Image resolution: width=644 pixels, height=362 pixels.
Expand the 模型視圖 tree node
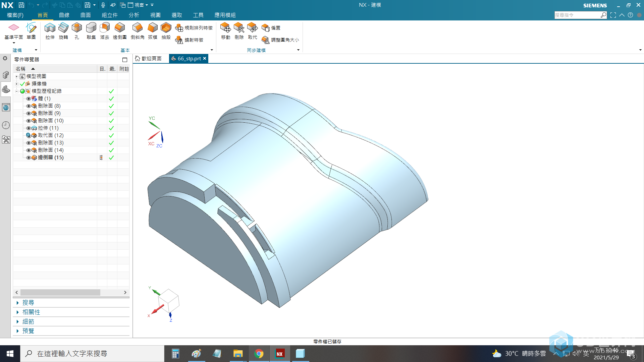tap(16, 76)
